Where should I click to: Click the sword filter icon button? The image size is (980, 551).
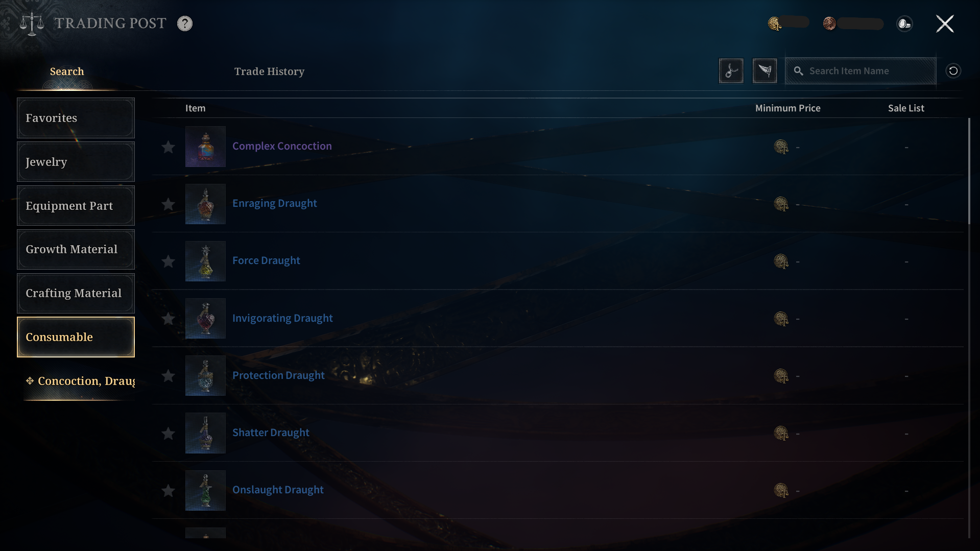(x=731, y=71)
